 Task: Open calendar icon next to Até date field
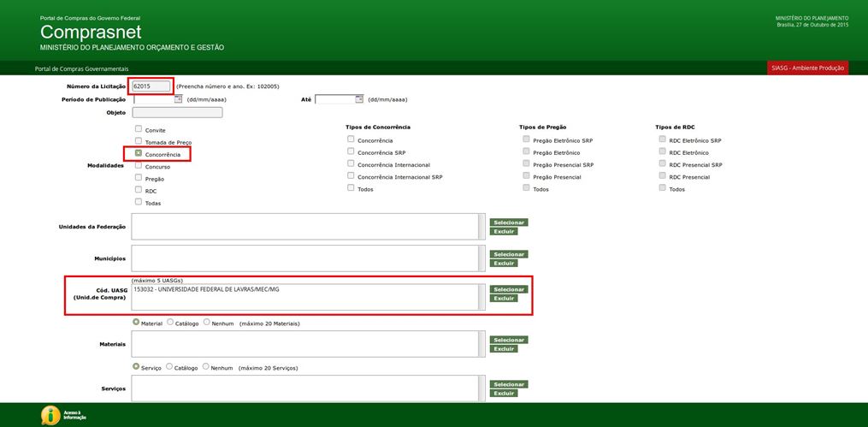click(x=360, y=99)
